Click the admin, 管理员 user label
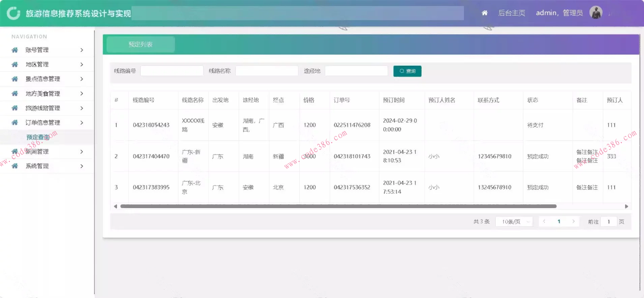The width and height of the screenshot is (644, 298). point(559,13)
